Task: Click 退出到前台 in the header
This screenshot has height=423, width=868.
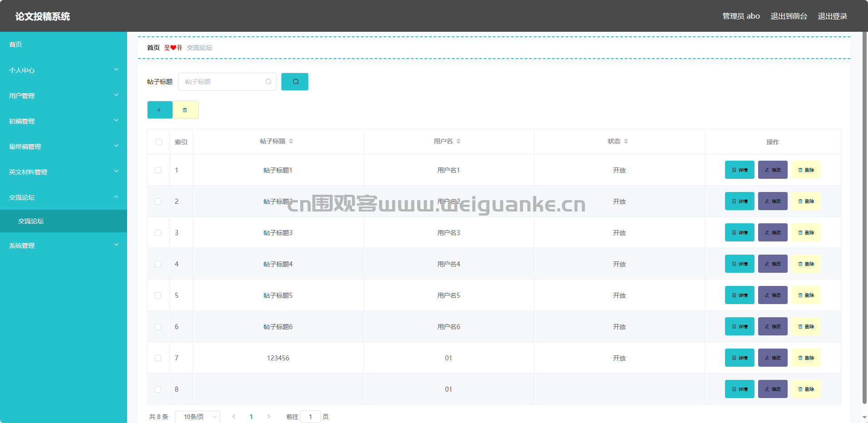Action: click(789, 16)
